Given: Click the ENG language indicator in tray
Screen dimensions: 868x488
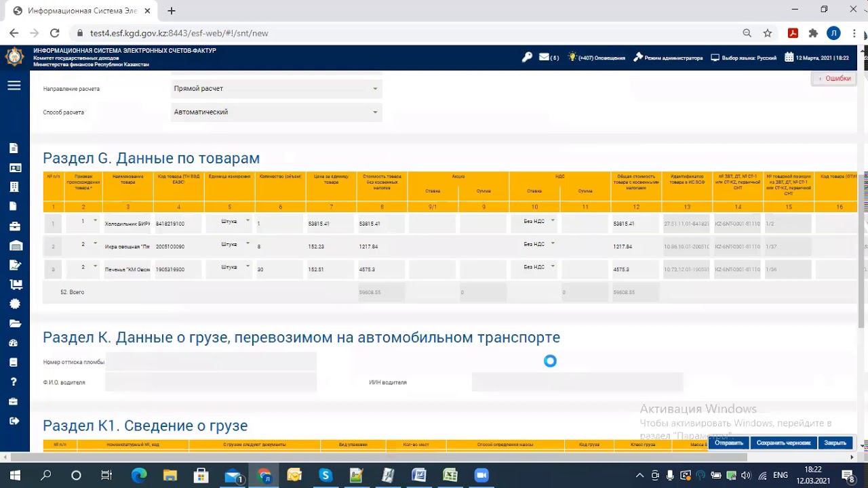Looking at the screenshot, I should [781, 475].
